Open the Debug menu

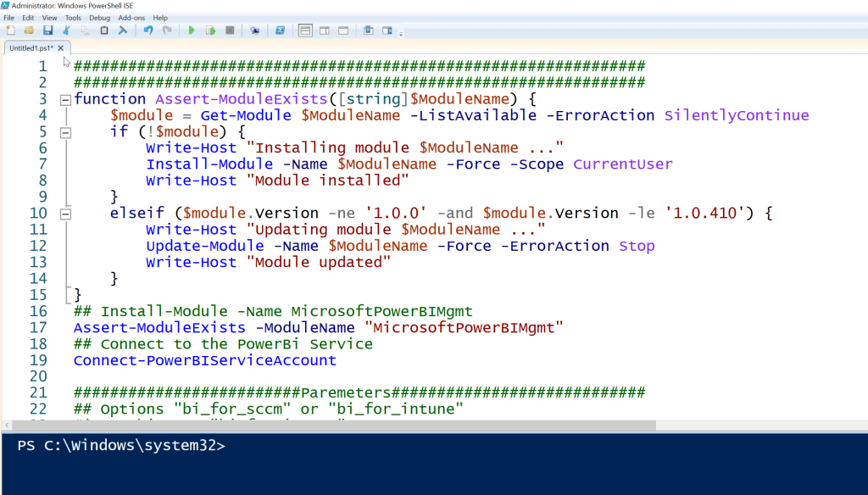coord(99,17)
